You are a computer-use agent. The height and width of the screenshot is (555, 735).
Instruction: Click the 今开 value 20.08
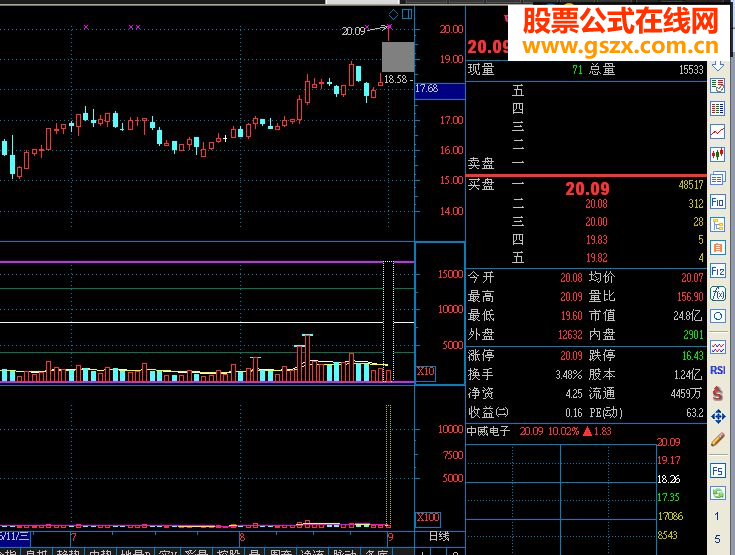[571, 278]
